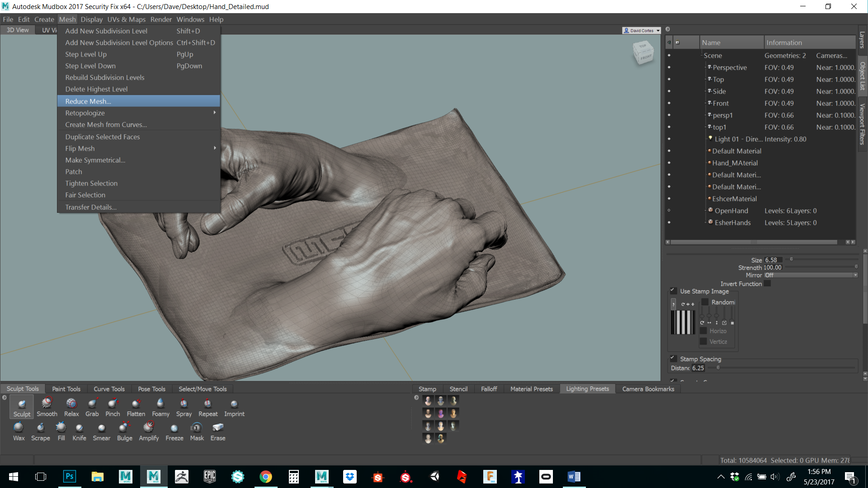Select the Scrape tool
The width and height of the screenshot is (868, 488).
tap(41, 432)
